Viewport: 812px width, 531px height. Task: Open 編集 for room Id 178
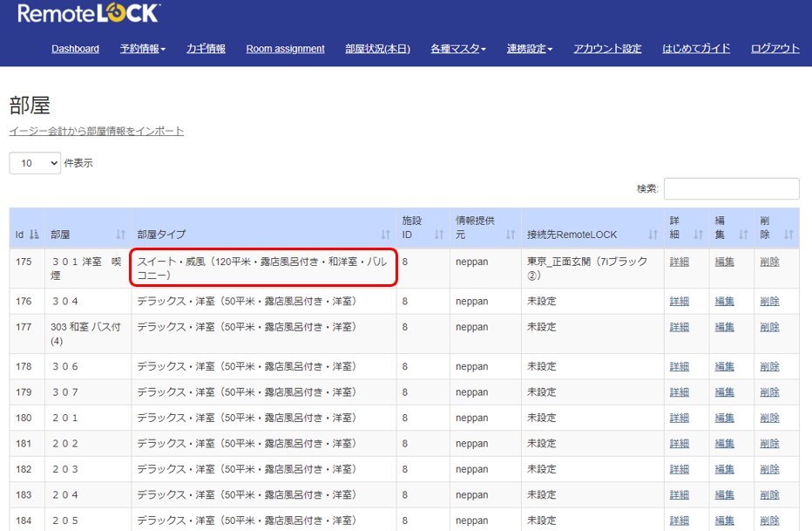click(x=725, y=366)
